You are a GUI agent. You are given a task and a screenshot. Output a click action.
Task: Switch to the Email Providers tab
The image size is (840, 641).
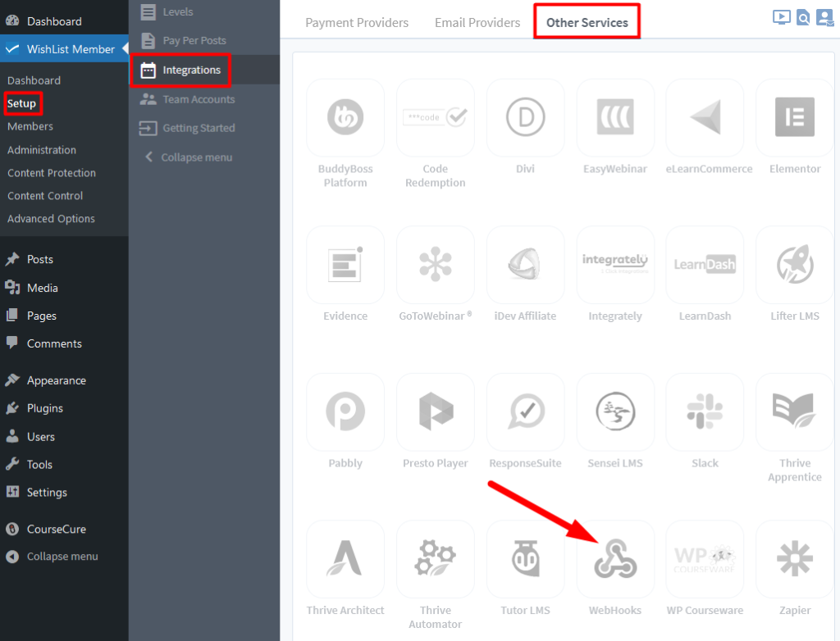pyautogui.click(x=477, y=23)
